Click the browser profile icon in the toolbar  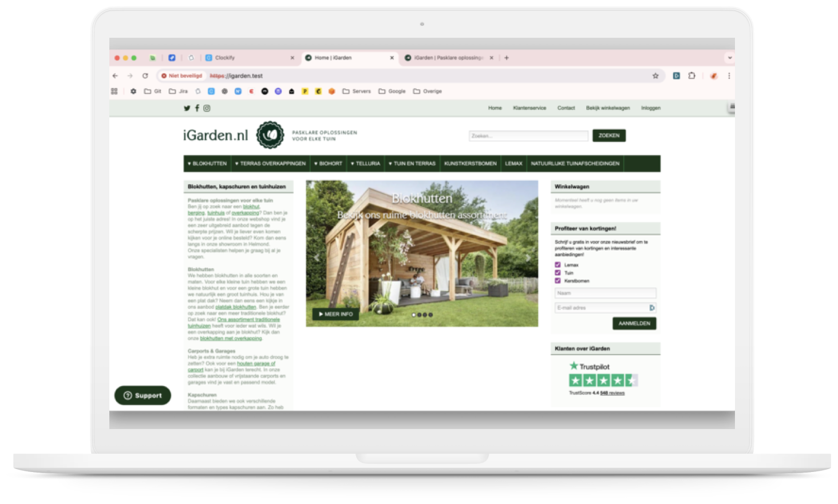[713, 75]
